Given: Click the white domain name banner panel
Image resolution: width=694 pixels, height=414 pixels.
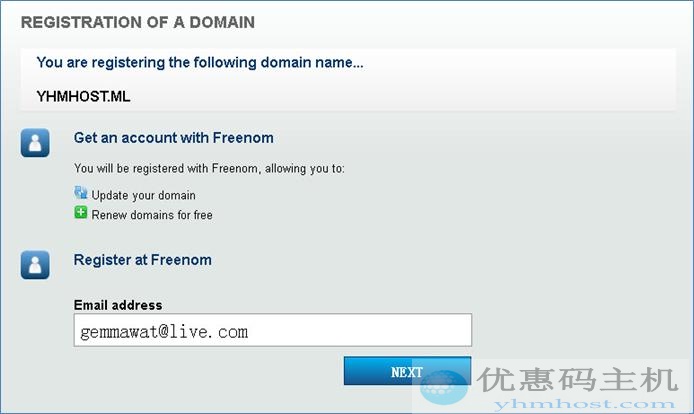Looking at the screenshot, I should coord(348,80).
